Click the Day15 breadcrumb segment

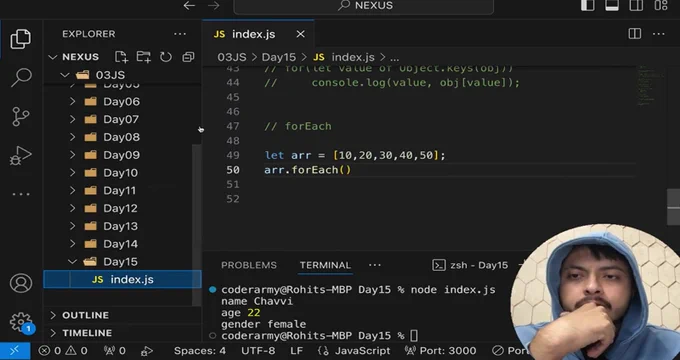pos(278,57)
